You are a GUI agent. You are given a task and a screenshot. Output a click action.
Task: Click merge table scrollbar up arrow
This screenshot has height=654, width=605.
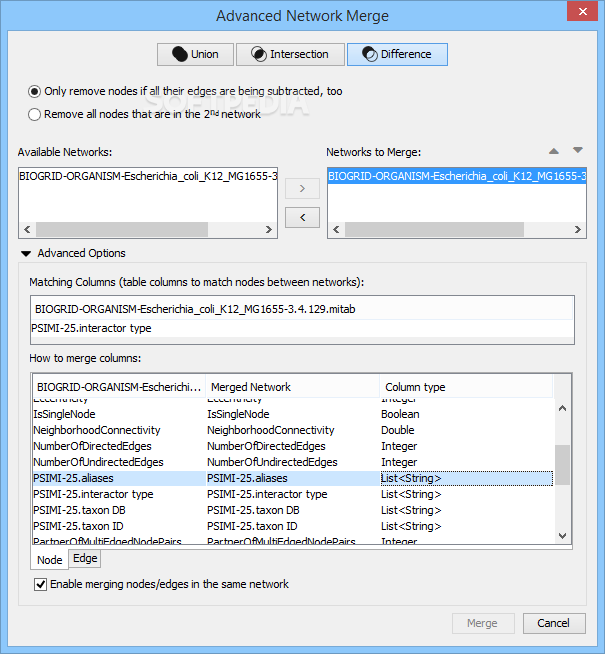(x=562, y=408)
